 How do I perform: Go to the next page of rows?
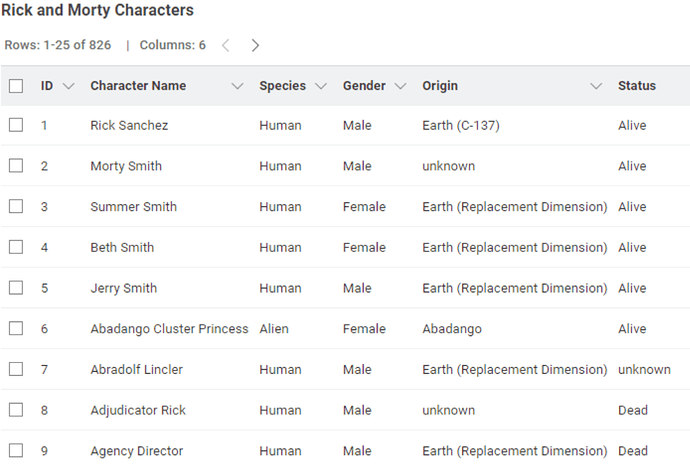[x=255, y=45]
